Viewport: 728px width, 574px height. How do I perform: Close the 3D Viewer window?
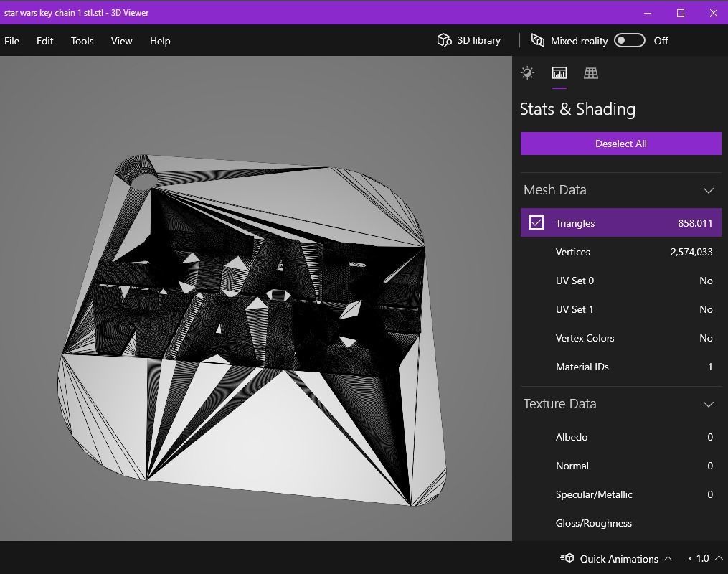[x=714, y=13]
